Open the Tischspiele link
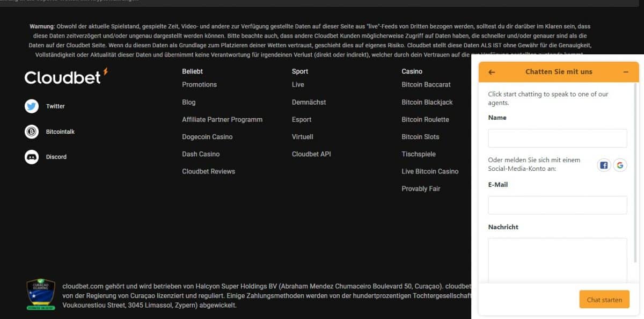This screenshot has height=319, width=644. [x=419, y=154]
